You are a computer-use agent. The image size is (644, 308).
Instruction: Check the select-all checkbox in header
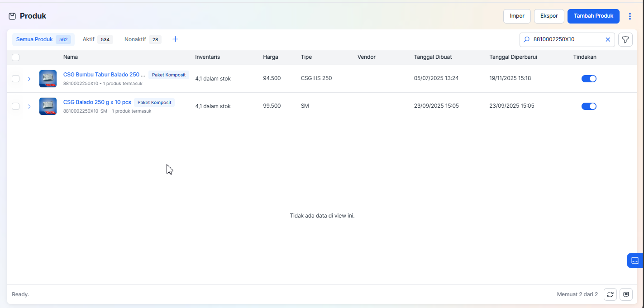[16, 57]
